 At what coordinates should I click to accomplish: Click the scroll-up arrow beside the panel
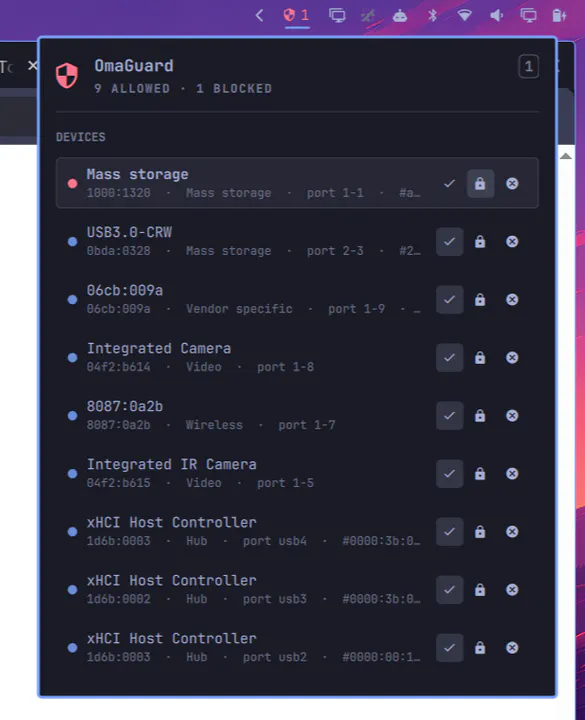[x=566, y=157]
